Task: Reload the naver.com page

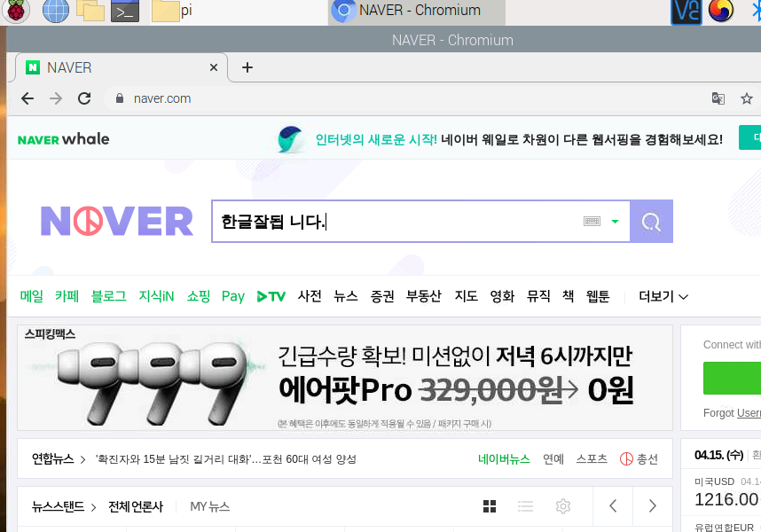Action: click(x=84, y=98)
